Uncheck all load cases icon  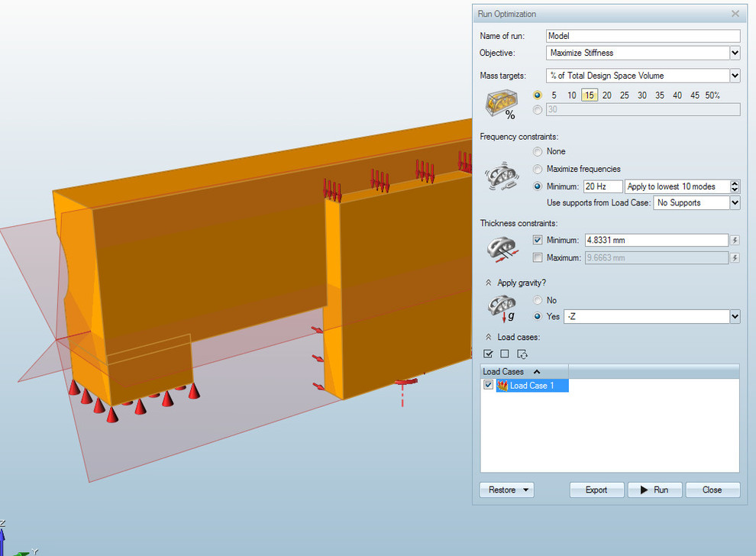(x=505, y=354)
